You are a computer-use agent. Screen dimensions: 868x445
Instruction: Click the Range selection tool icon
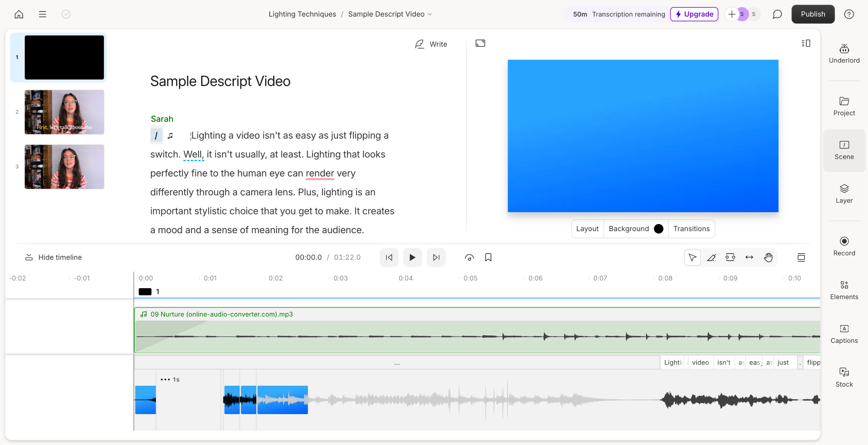point(730,257)
